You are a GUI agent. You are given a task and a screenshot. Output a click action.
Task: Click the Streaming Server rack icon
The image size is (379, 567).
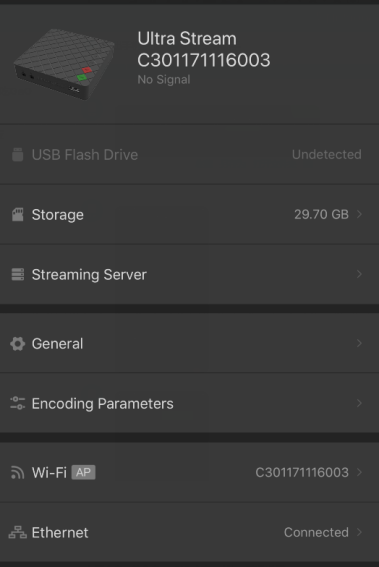(x=17, y=274)
